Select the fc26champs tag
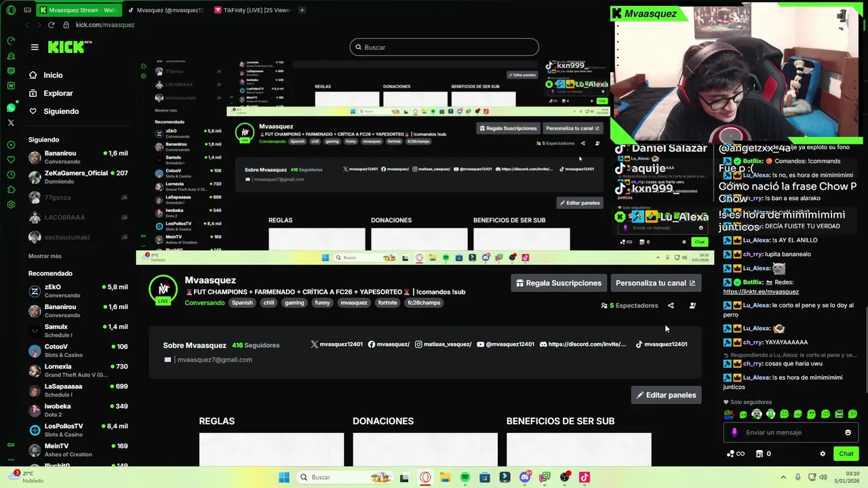Image resolution: width=868 pixels, height=488 pixels. pyautogui.click(x=424, y=303)
